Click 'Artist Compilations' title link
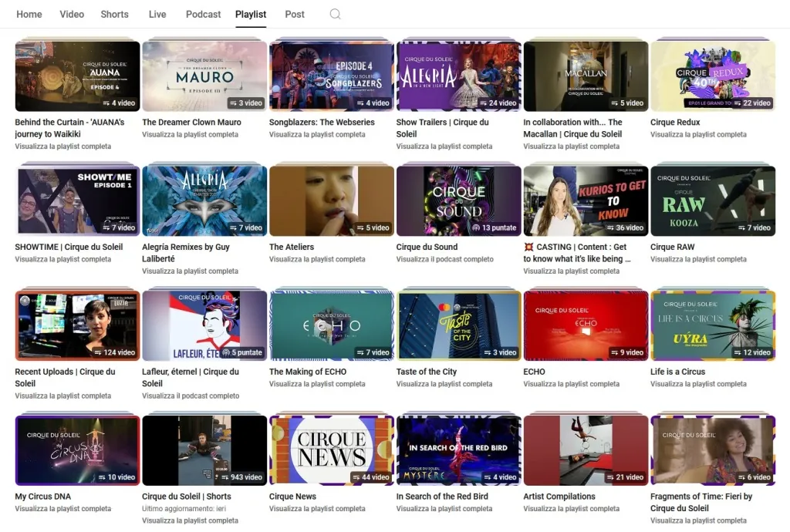 coord(559,497)
